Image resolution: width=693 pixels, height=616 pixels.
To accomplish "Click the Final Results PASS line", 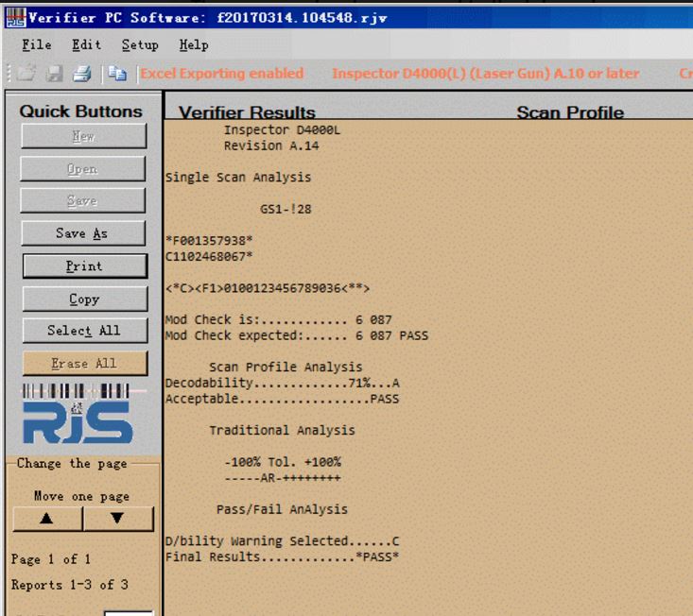I will click(282, 556).
